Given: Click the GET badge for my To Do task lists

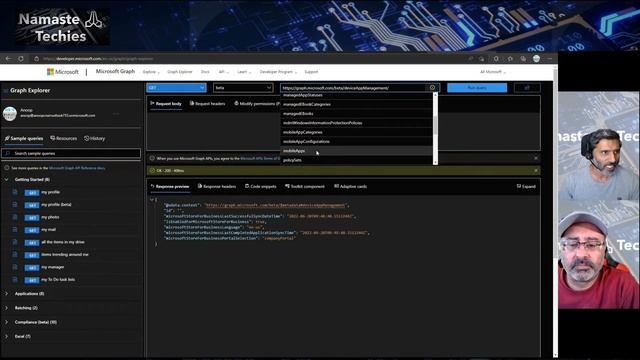Looking at the screenshot, I should [32, 280].
